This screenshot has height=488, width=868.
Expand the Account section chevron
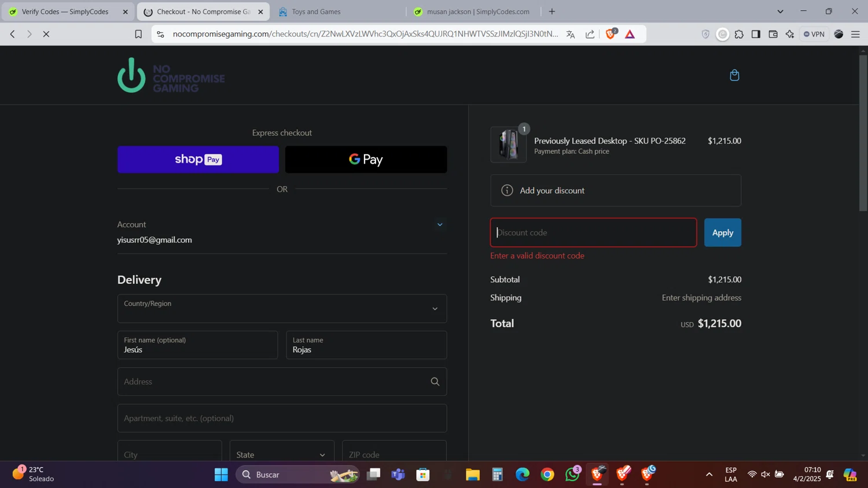tap(440, 224)
